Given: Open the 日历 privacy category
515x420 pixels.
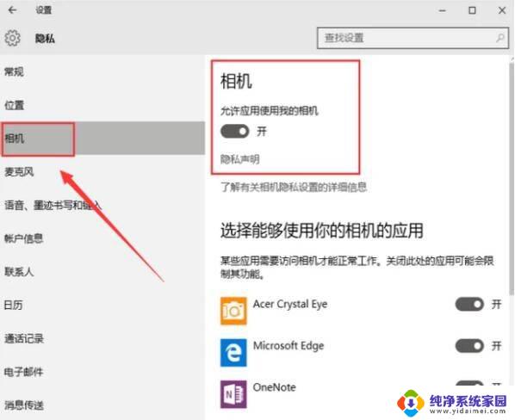Looking at the screenshot, I should (x=102, y=305).
